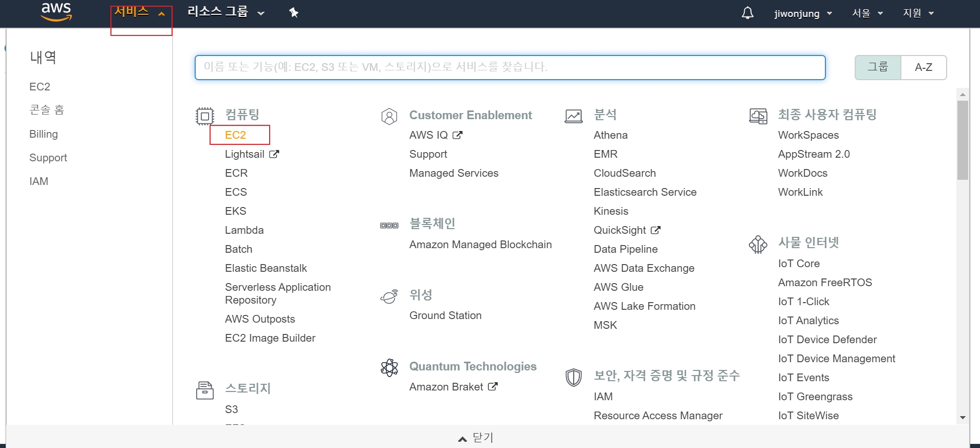Screen dimensions: 980x448
Task: Open EC2 Image Builder
Action: [270, 338]
